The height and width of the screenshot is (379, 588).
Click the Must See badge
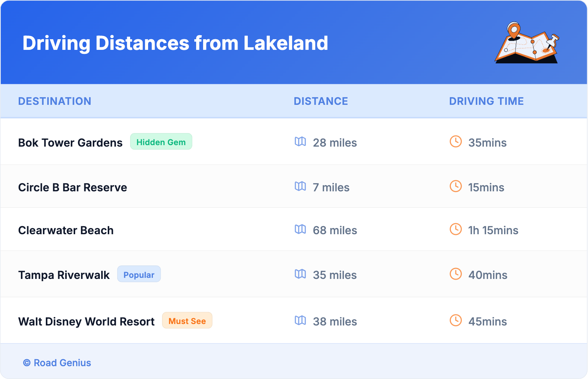click(x=187, y=321)
